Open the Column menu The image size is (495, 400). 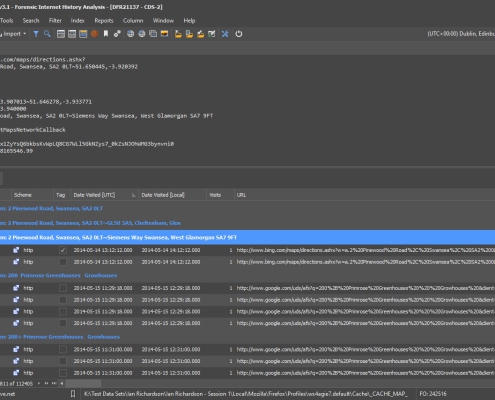133,21
